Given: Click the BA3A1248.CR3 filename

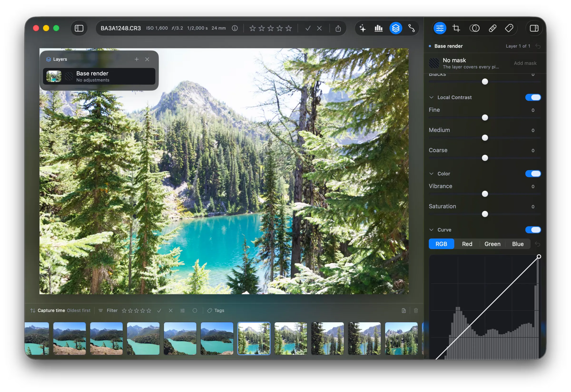Looking at the screenshot, I should 121,28.
